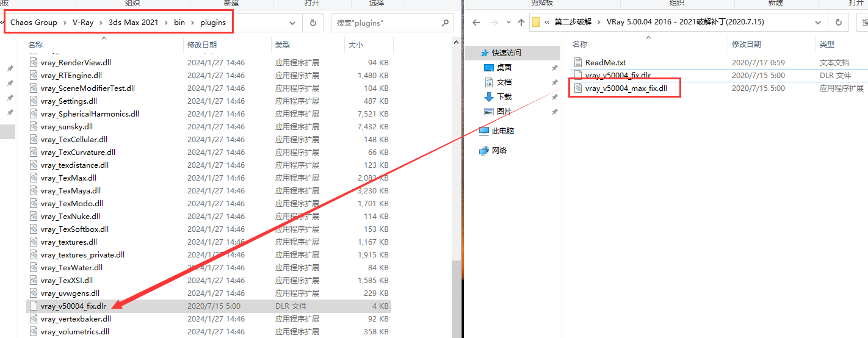
Task: Select vray_TexMaya.dll file
Action: [209, 190]
